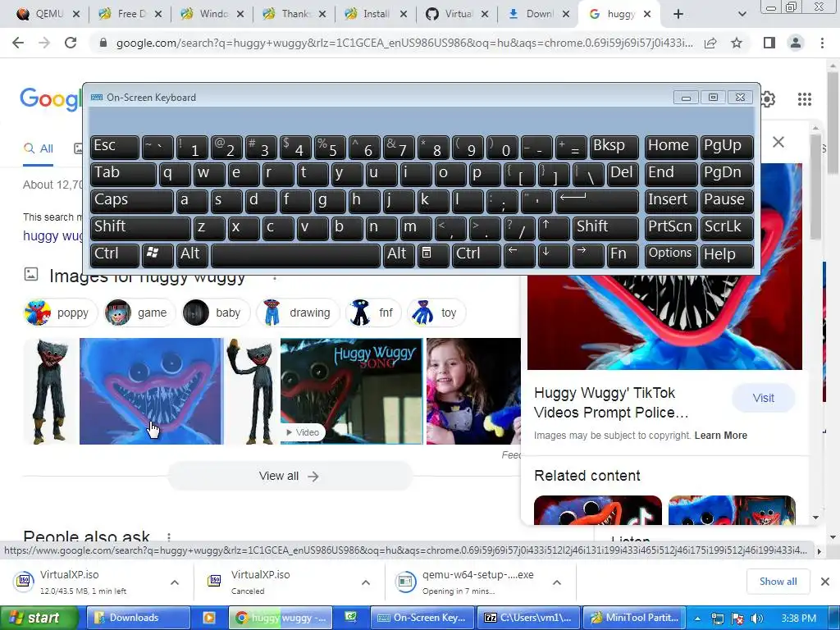Show all downloads in Chrome

coord(778,582)
